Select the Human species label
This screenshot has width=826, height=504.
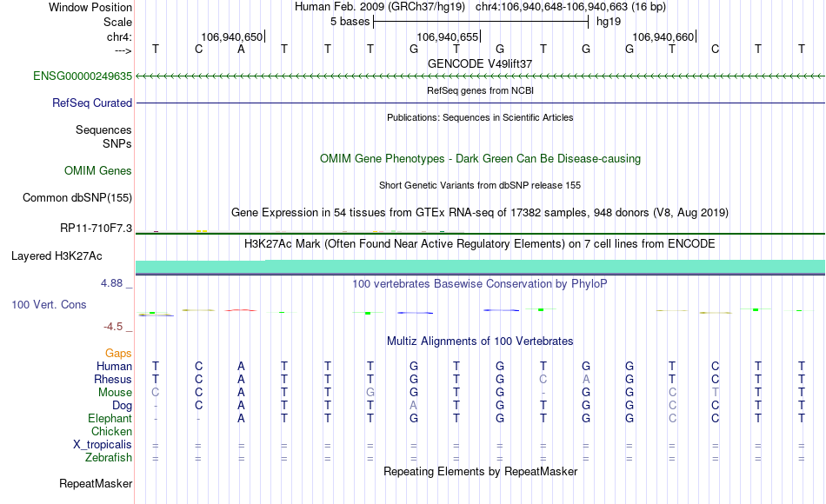(x=114, y=366)
